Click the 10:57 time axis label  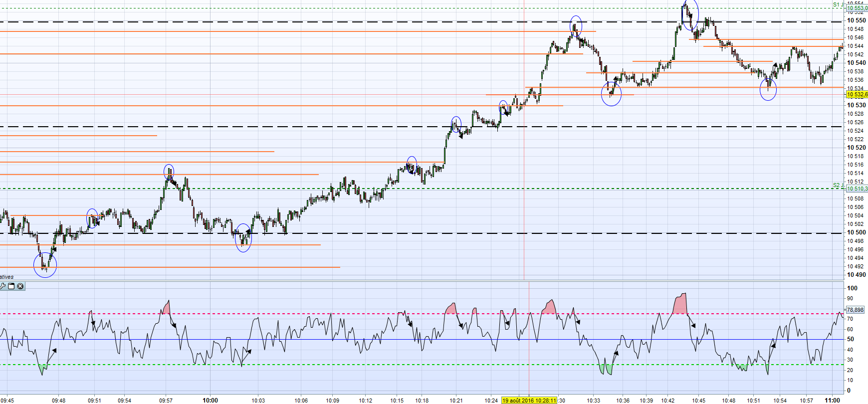click(x=807, y=401)
